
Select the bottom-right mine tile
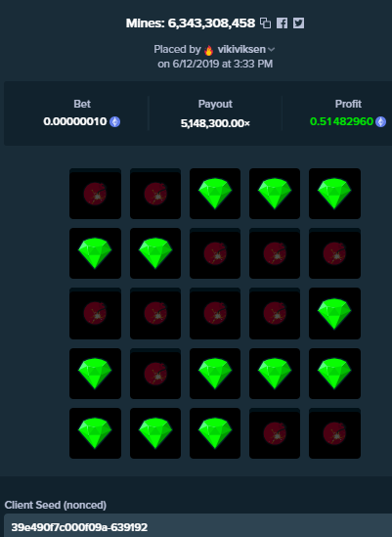[334, 433]
